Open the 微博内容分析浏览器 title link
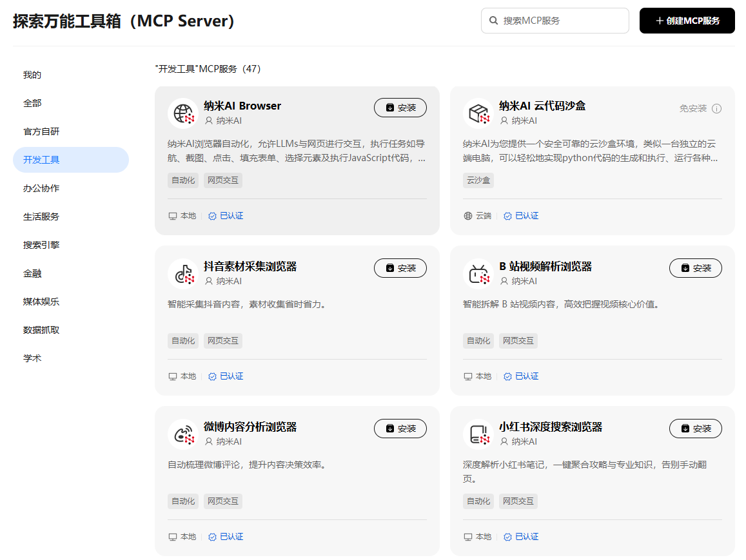Image resolution: width=746 pixels, height=560 pixels. click(250, 427)
